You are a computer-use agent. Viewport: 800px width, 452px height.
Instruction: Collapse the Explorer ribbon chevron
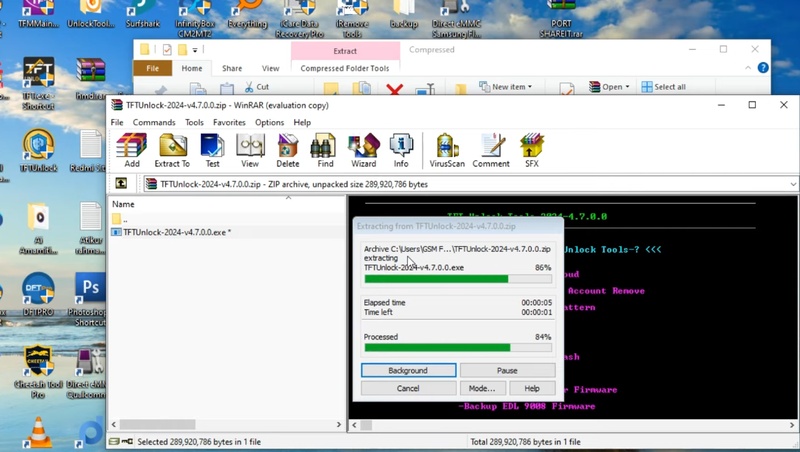tap(748, 68)
